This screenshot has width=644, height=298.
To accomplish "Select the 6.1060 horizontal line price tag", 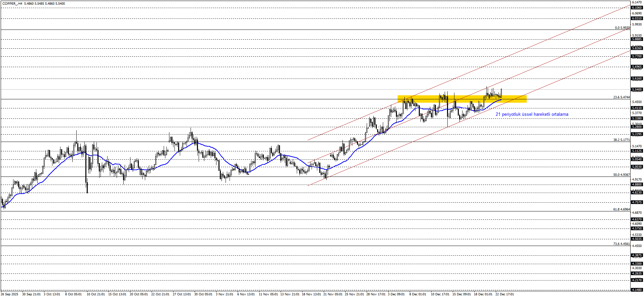I will click(x=637, y=8).
